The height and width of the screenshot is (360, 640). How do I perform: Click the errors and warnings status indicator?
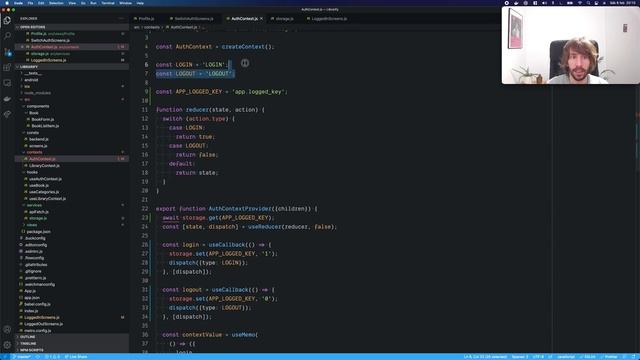click(x=52, y=357)
